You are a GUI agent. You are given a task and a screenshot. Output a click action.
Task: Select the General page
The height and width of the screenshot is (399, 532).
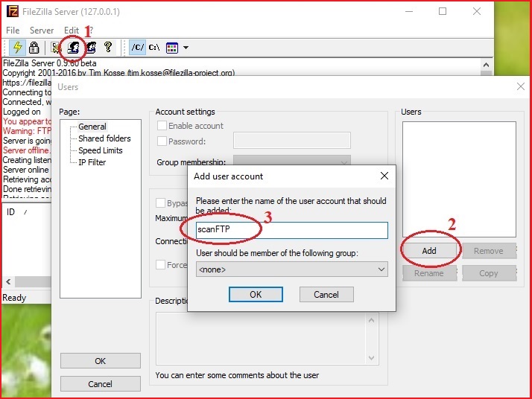(x=92, y=127)
